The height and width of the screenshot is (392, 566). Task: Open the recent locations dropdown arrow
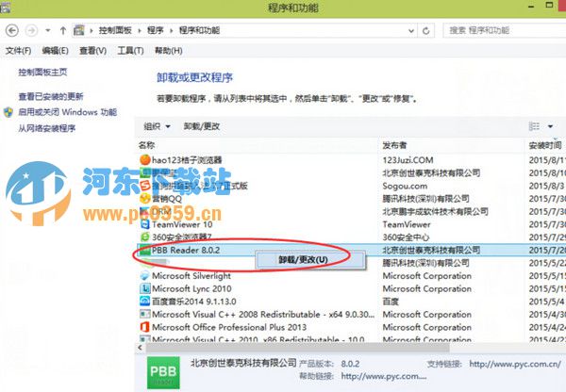(48, 31)
